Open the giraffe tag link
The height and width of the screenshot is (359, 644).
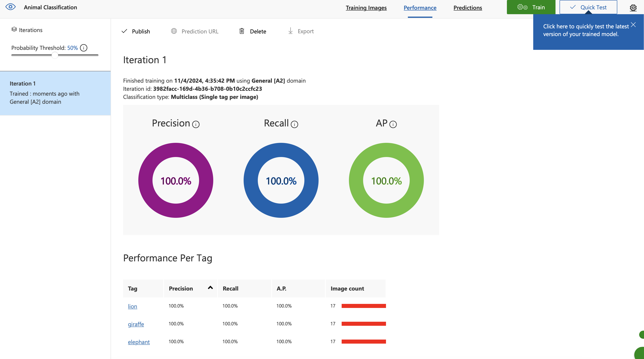coord(136,324)
